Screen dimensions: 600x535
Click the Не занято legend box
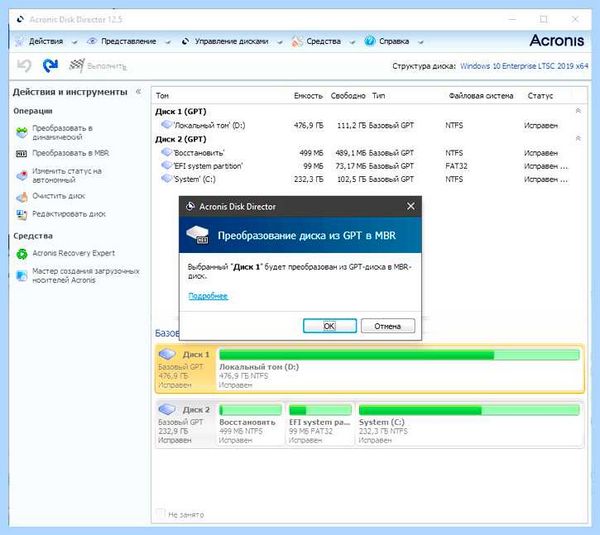pos(160,514)
